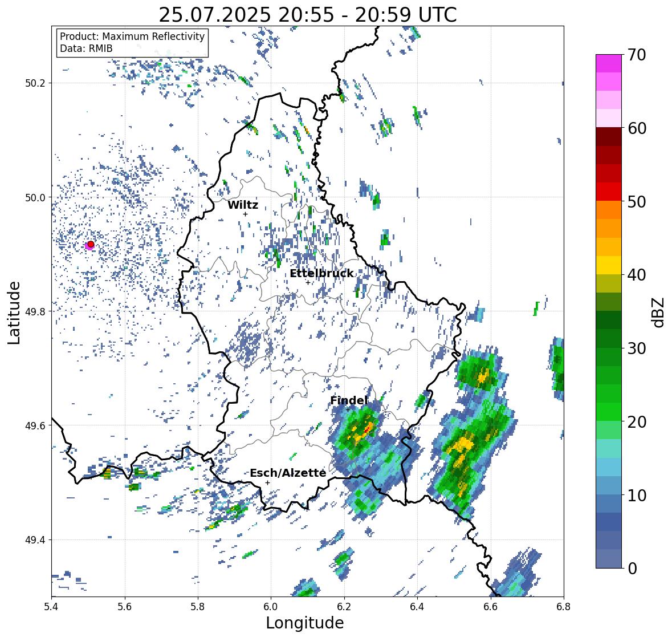672x637 pixels.
Task: Click the Latitude axis label
Action: [x=14, y=313]
